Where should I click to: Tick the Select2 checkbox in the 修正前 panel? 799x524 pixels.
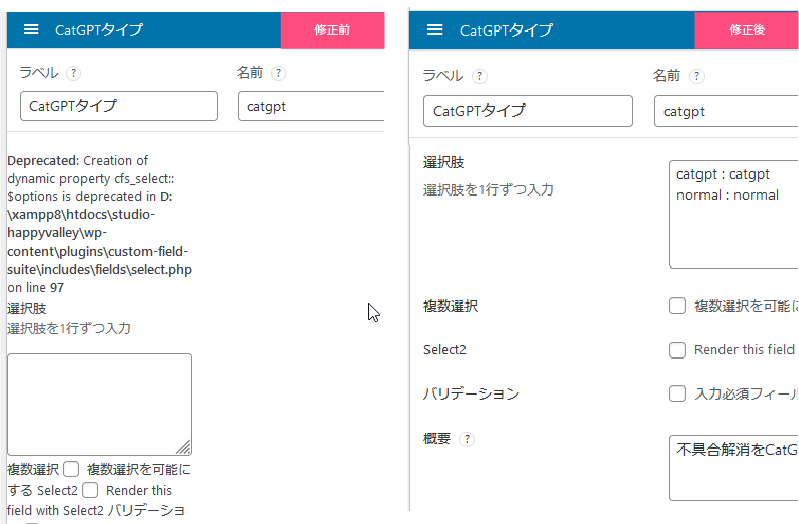coord(90,490)
